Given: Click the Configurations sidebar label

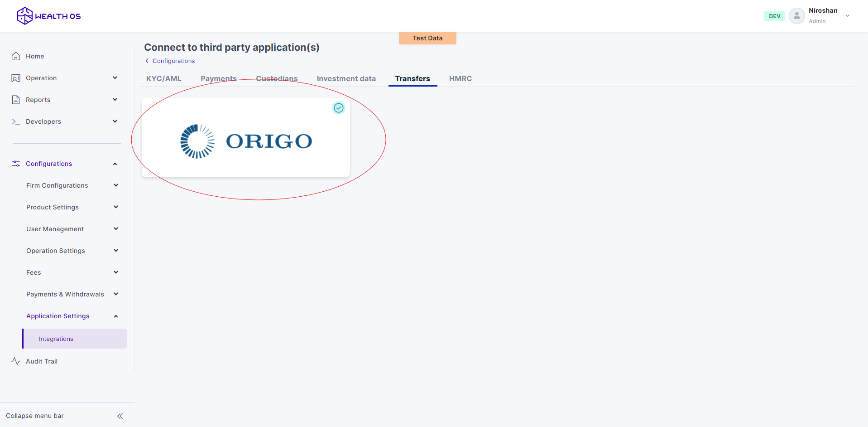Looking at the screenshot, I should tap(49, 164).
